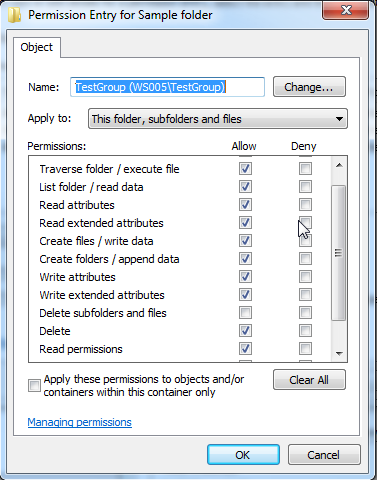Click the Write extended attributes label
The height and width of the screenshot is (480, 377).
coord(102,295)
